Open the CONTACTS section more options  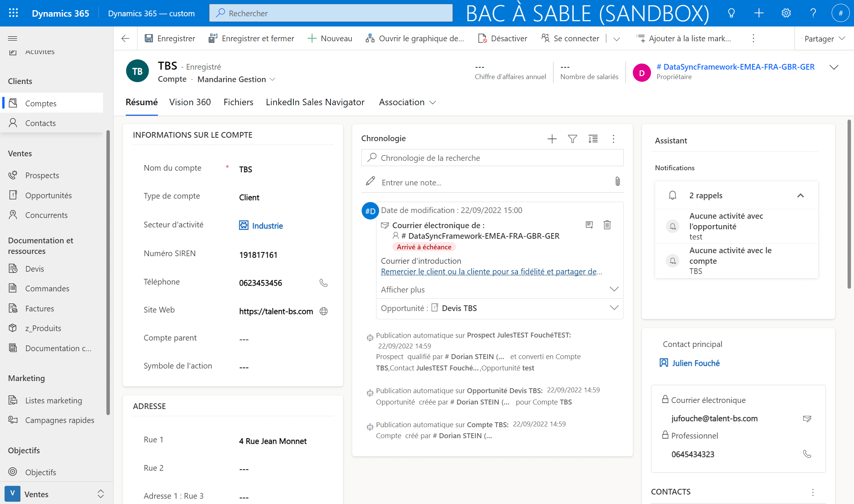(x=813, y=492)
